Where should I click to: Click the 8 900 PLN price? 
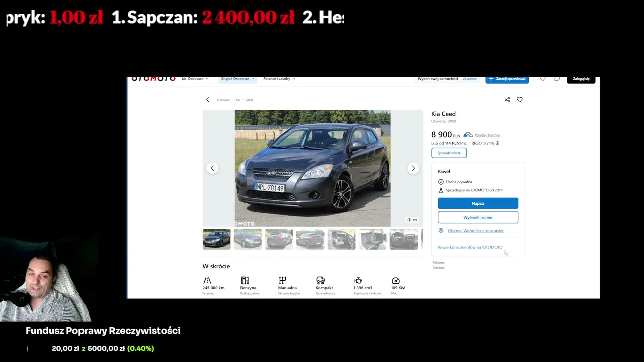click(x=446, y=135)
